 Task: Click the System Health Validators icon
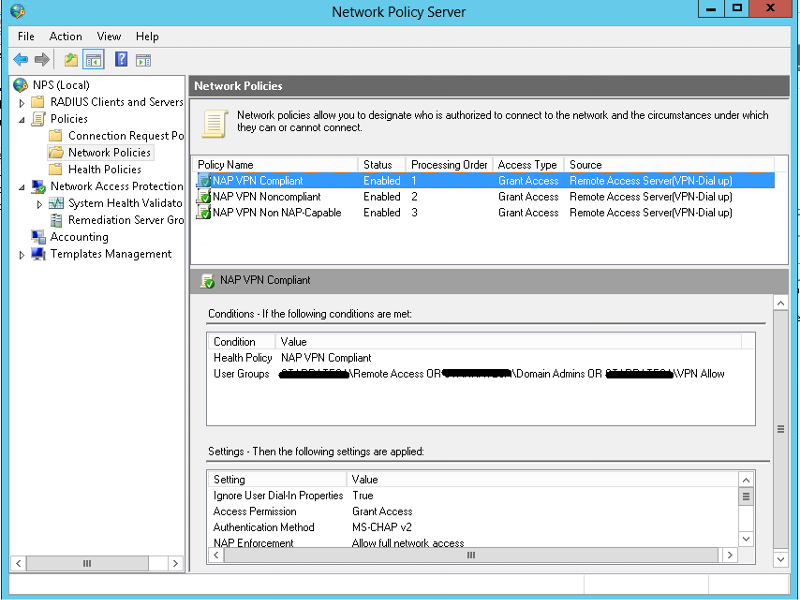pyautogui.click(x=56, y=203)
